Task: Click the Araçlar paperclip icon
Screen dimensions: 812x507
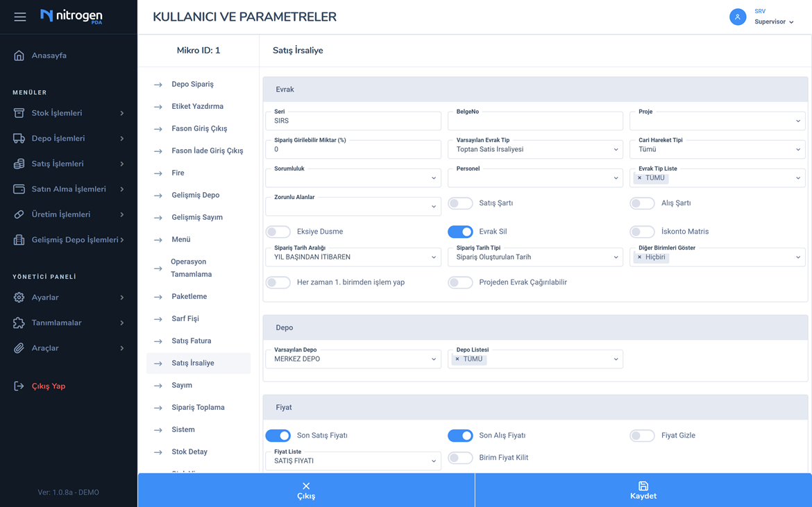Action: pos(19,348)
